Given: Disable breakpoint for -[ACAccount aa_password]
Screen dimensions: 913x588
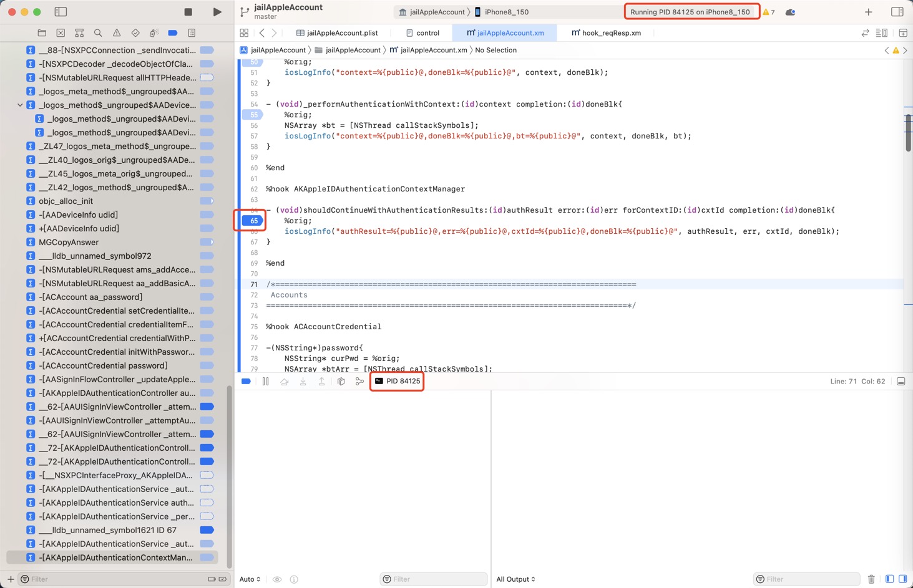Looking at the screenshot, I should point(207,297).
